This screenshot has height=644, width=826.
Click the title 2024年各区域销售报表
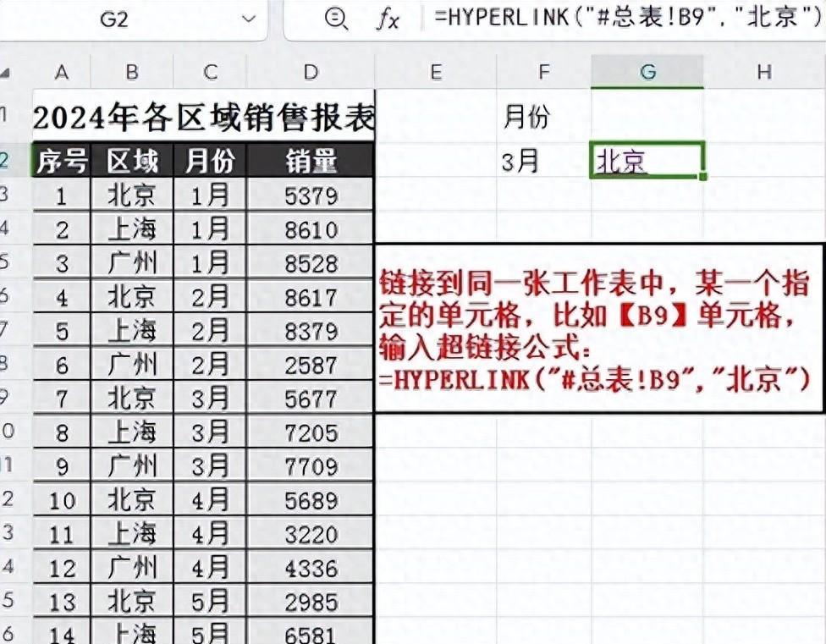pyautogui.click(x=204, y=117)
